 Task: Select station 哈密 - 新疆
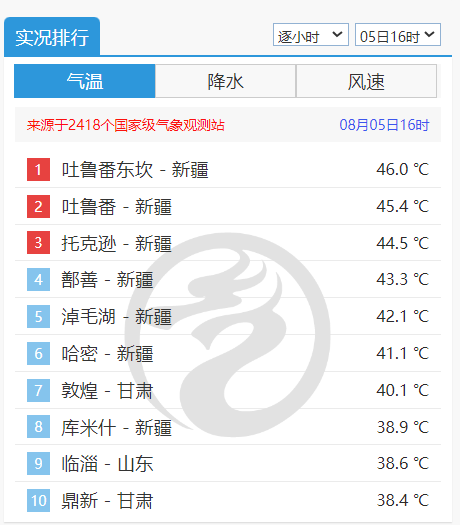[107, 354]
